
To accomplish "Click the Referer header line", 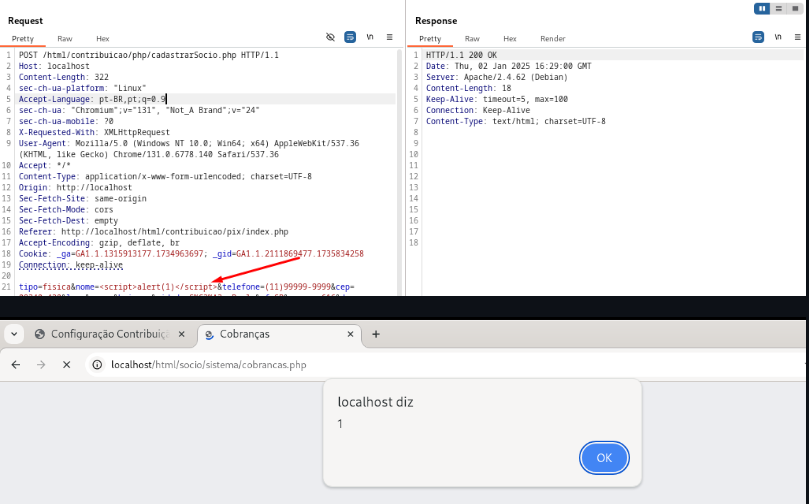I will tap(154, 232).
